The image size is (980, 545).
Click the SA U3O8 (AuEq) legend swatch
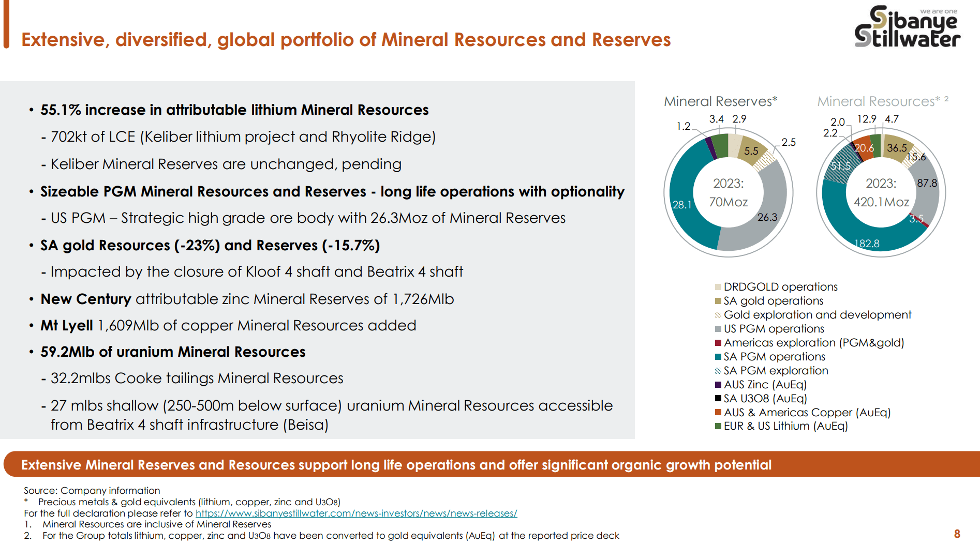718,398
